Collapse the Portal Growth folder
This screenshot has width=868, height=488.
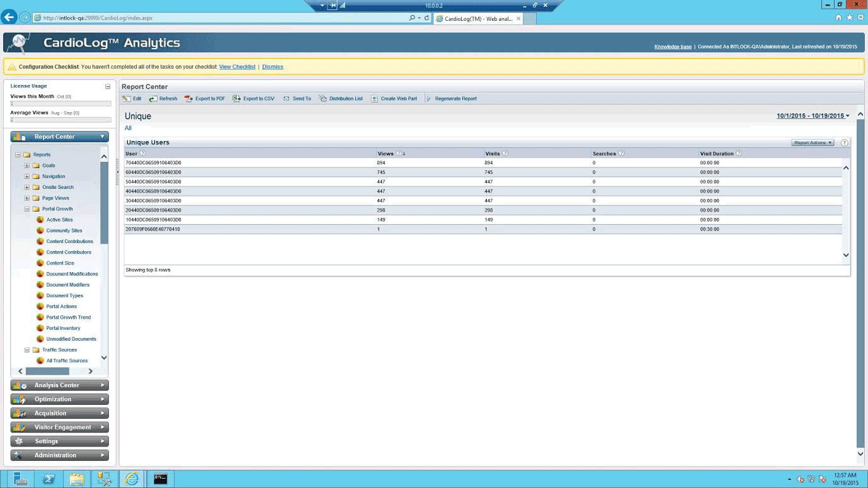click(x=27, y=209)
